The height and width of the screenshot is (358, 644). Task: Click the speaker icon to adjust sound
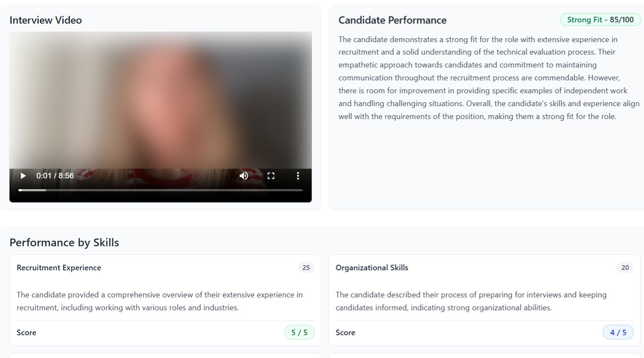[244, 176]
